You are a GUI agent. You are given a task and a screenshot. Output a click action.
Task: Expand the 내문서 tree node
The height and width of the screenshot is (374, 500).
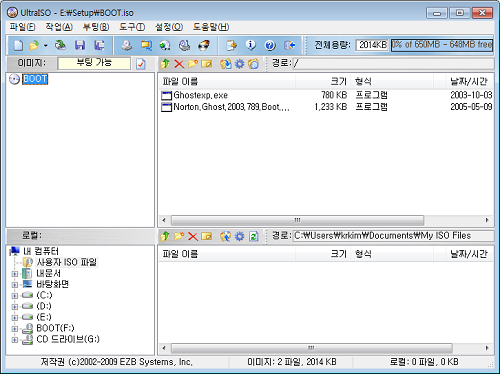(x=15, y=274)
